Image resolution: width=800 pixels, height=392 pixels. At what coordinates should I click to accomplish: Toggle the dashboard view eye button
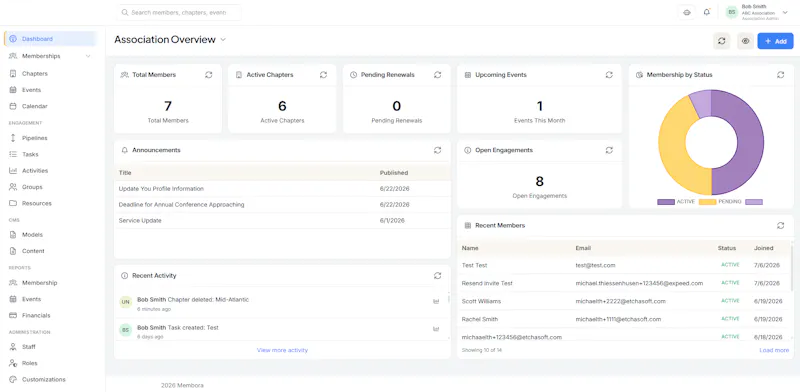pos(745,41)
